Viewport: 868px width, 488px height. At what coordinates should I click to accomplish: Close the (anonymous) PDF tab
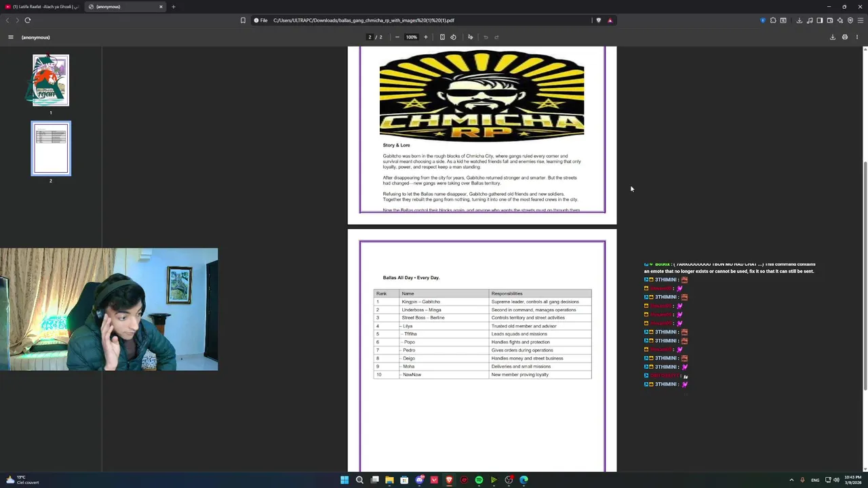(161, 7)
